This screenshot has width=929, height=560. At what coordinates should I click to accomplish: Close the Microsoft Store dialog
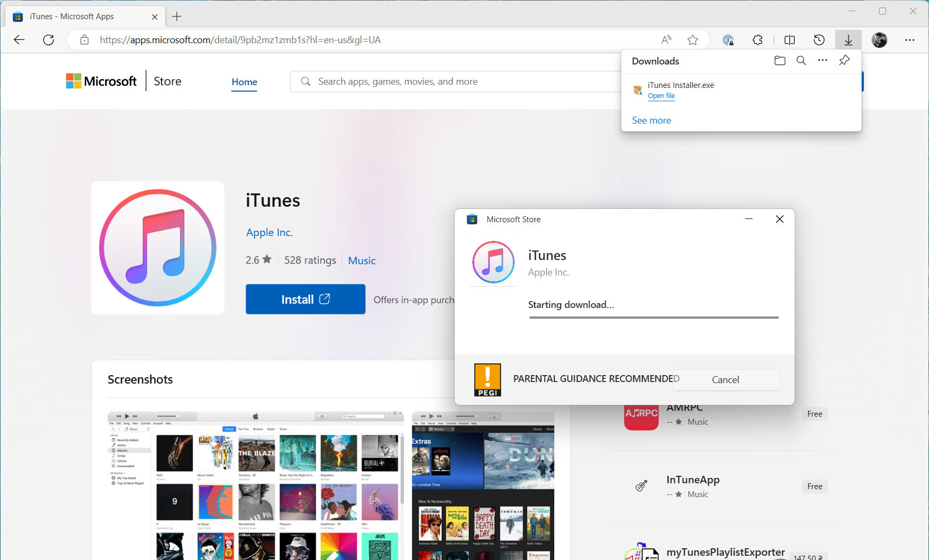click(x=779, y=219)
